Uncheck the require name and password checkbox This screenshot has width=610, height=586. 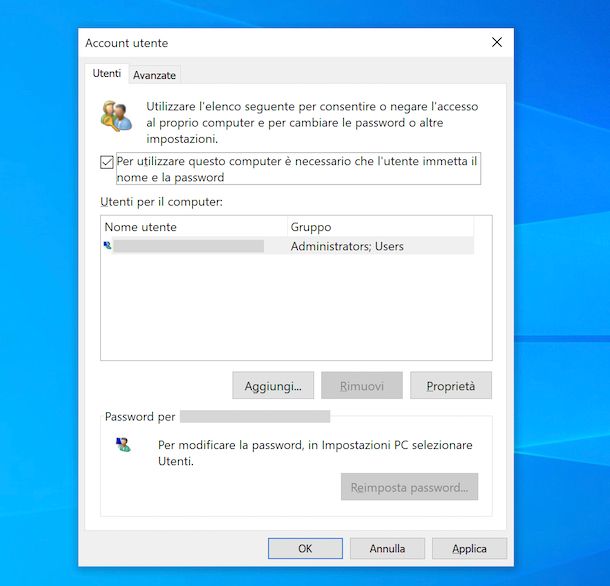[107, 162]
